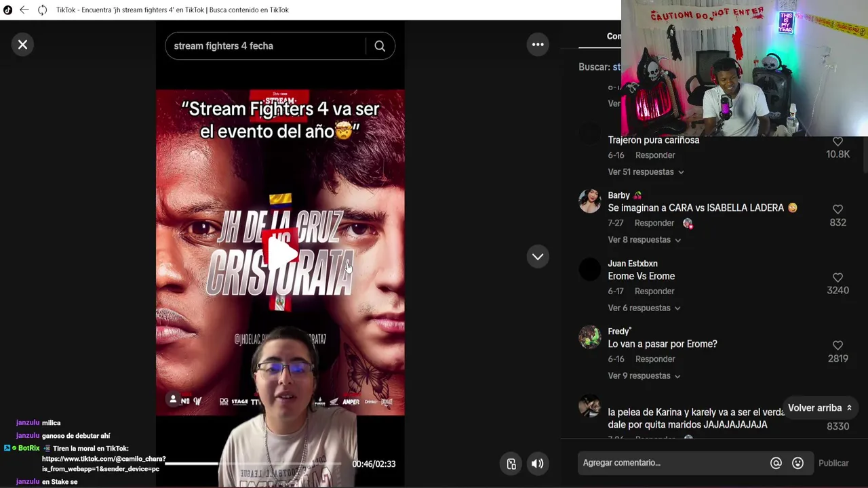The image size is (868, 488).
Task: Reply to 'Trajeron pura cariñosa' comment
Action: [x=655, y=155]
